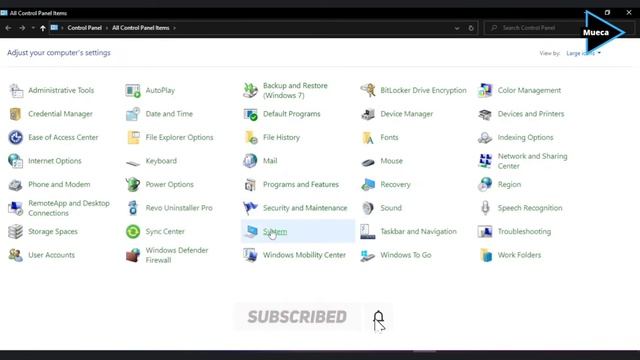
Task: Open the Sound icon
Action: tap(368, 208)
